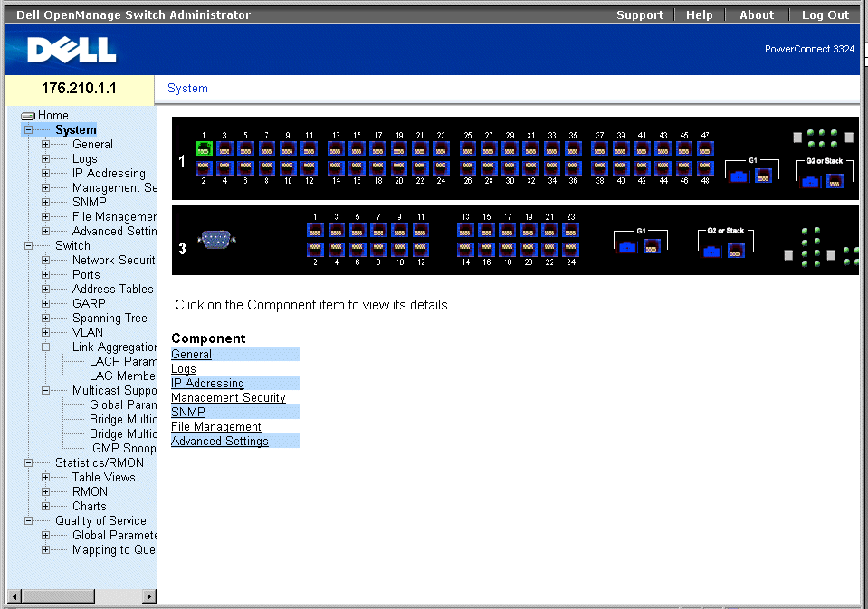Select unit 3 G1 copper port
Screen dimensions: 868x609
point(652,246)
